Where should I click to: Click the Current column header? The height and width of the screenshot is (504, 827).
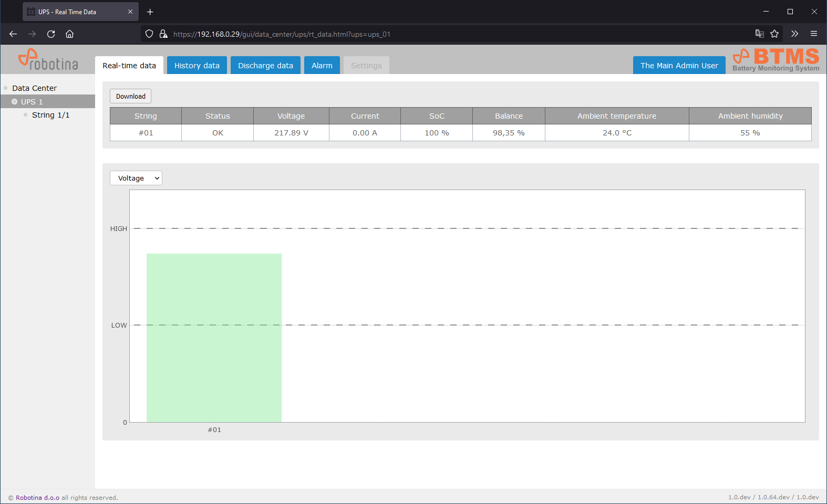[365, 116]
